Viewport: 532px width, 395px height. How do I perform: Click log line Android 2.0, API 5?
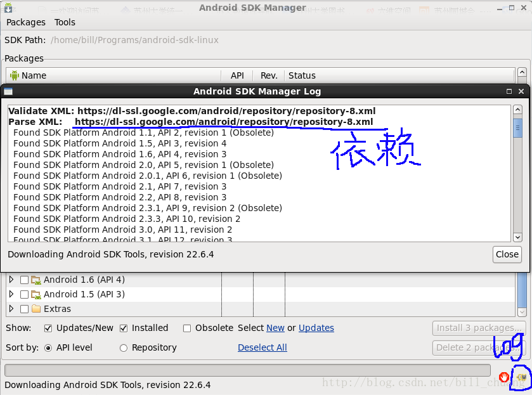click(143, 165)
